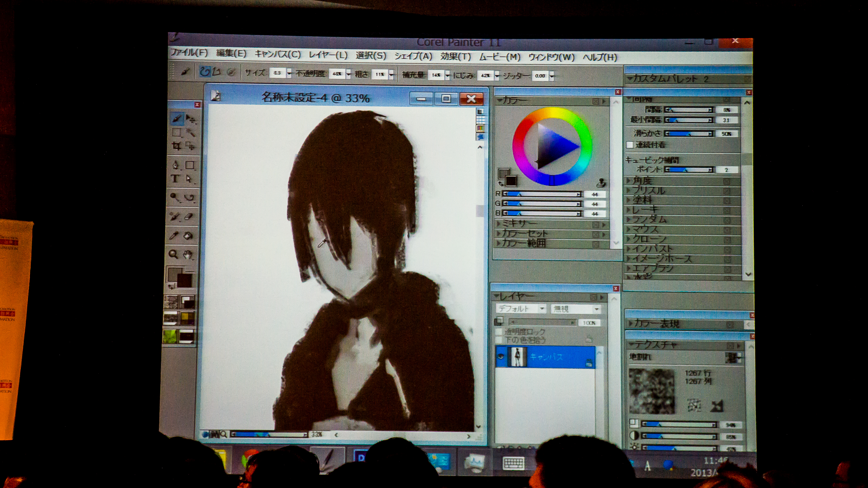
Task: Open the 編集(E) menu
Action: [x=231, y=53]
